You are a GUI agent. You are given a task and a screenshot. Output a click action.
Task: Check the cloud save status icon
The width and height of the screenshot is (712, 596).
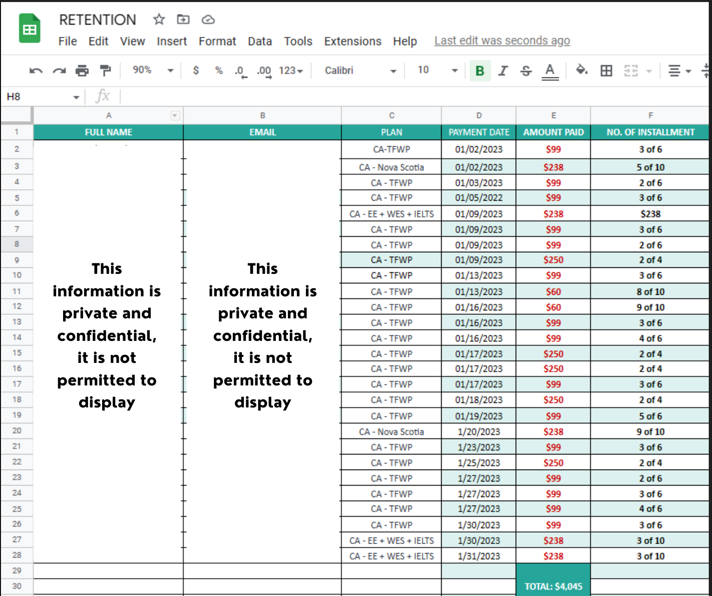(208, 20)
